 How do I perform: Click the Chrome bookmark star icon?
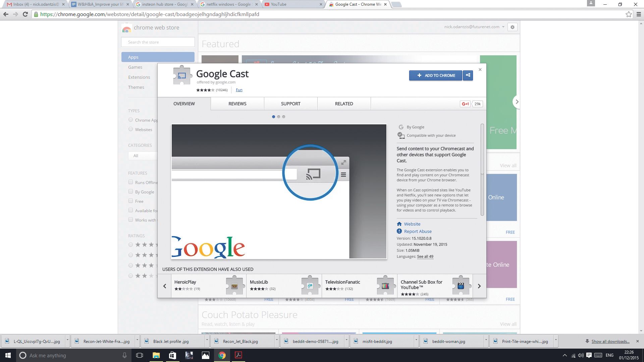tap(629, 14)
